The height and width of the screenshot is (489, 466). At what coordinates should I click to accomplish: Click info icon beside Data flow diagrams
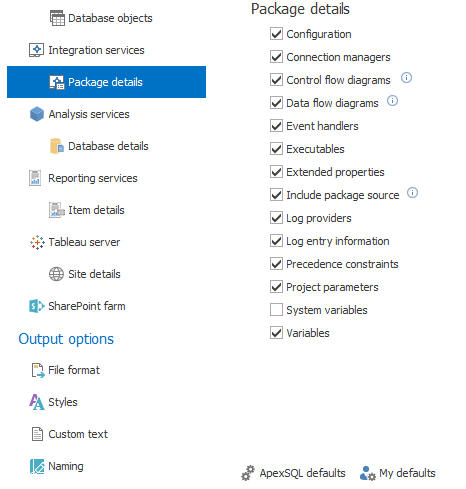(x=392, y=101)
